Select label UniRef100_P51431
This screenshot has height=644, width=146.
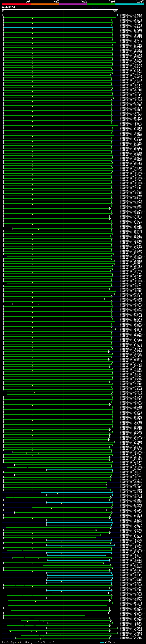(x=131, y=540)
